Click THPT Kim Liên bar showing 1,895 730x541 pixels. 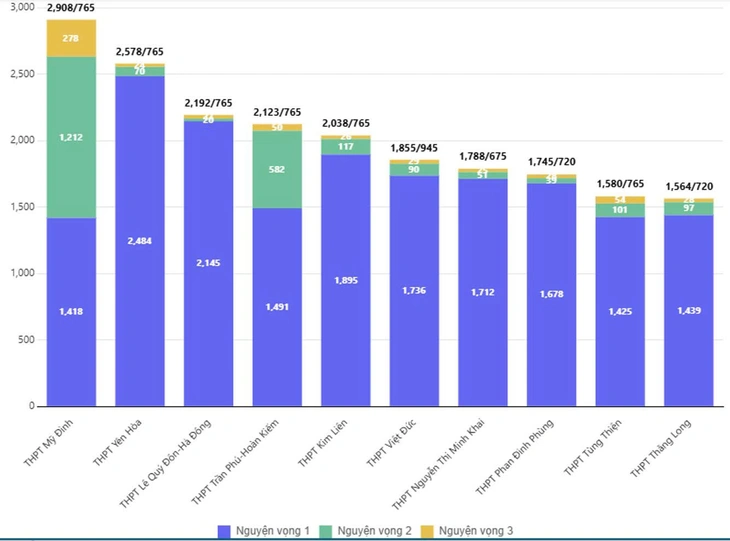coord(345,280)
